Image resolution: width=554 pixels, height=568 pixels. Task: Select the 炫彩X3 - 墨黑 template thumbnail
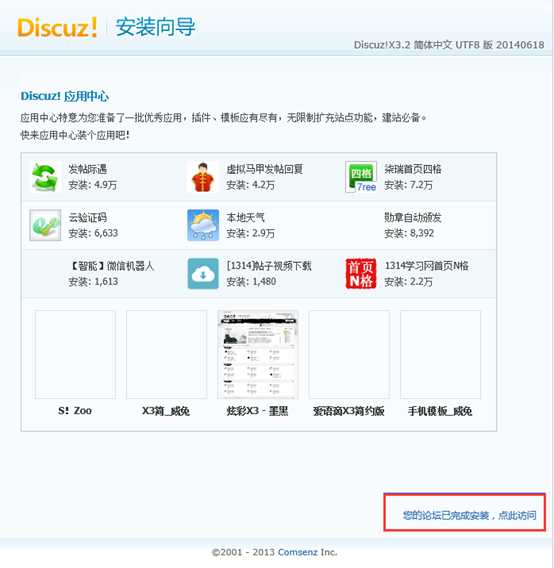258,354
